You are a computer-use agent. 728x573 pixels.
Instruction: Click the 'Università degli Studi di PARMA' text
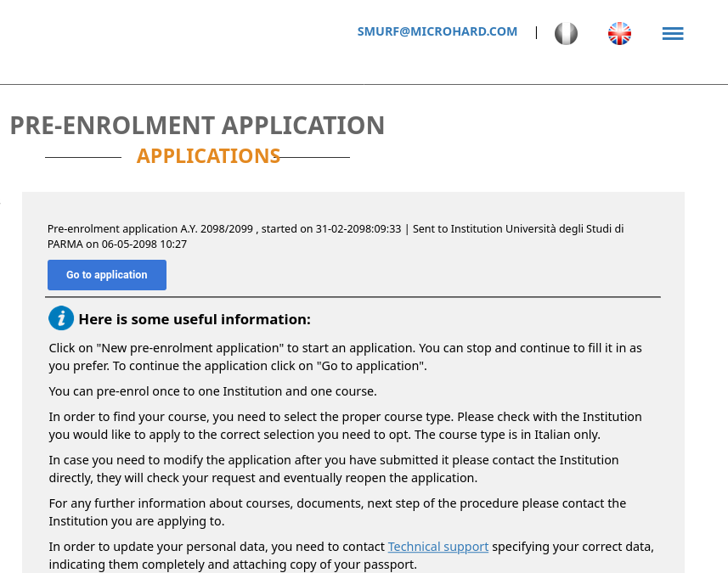point(336,236)
